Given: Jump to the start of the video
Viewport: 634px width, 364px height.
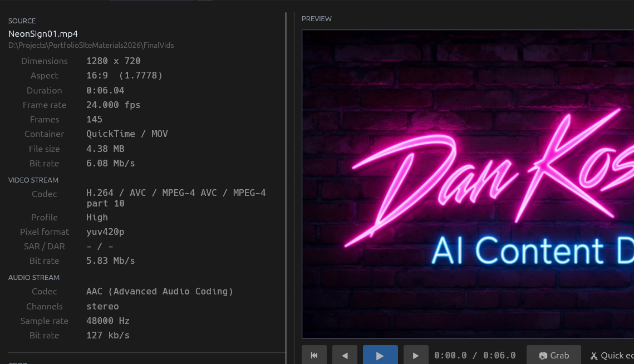Looking at the screenshot, I should [314, 356].
